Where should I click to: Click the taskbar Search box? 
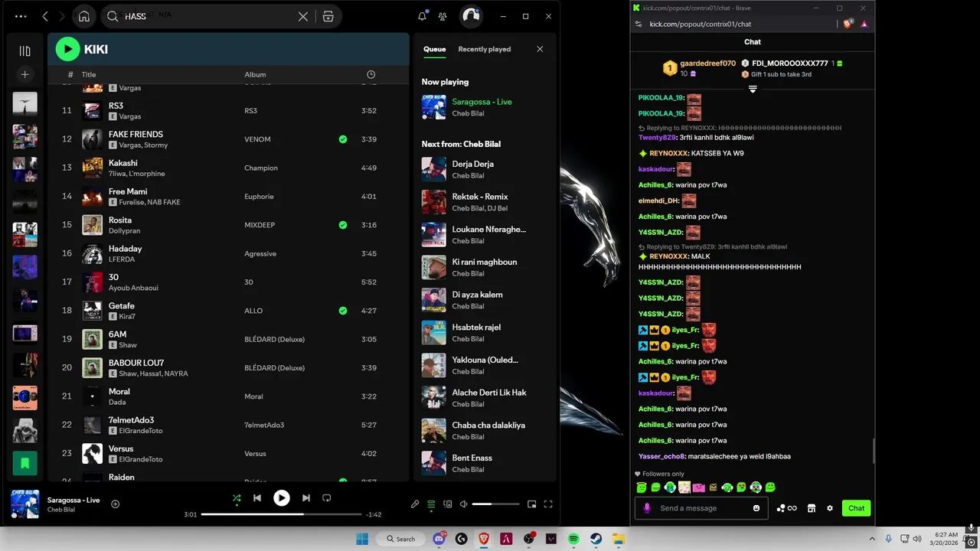point(401,539)
